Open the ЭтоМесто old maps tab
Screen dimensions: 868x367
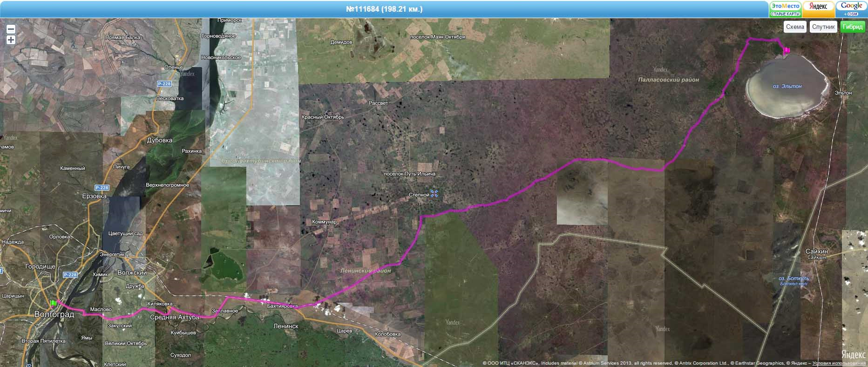click(785, 9)
